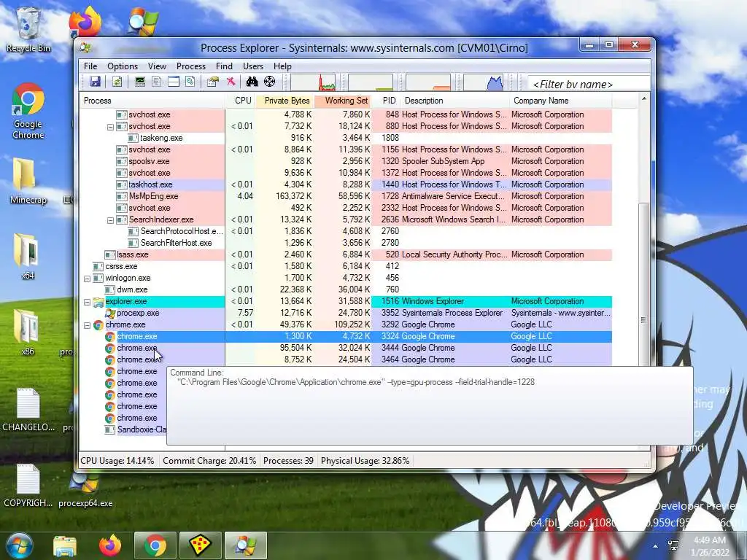Click the Filter by name field
Screen dimensions: 747x560
(589, 85)
